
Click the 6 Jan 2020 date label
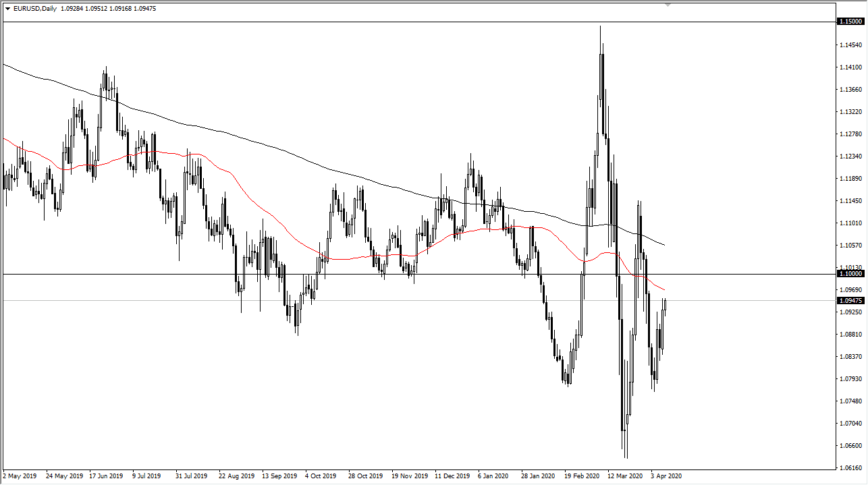coord(493,476)
